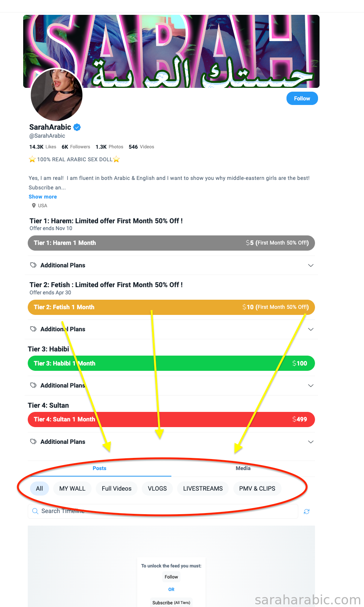Select the All filter chip
Image resolution: width=364 pixels, height=607 pixels.
(40, 489)
